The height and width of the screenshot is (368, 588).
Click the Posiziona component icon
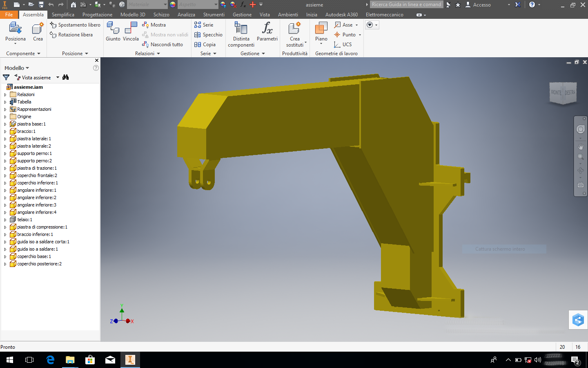coord(16,28)
